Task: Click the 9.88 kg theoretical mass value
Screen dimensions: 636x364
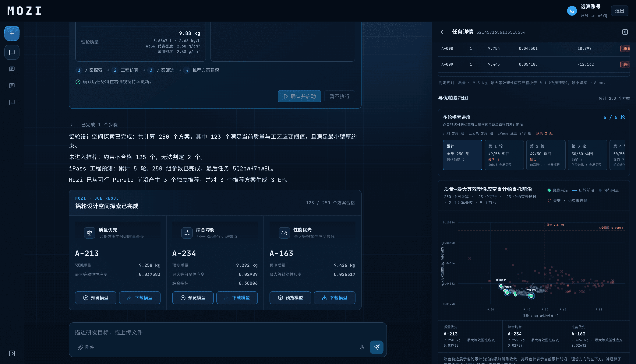Action: (x=189, y=33)
